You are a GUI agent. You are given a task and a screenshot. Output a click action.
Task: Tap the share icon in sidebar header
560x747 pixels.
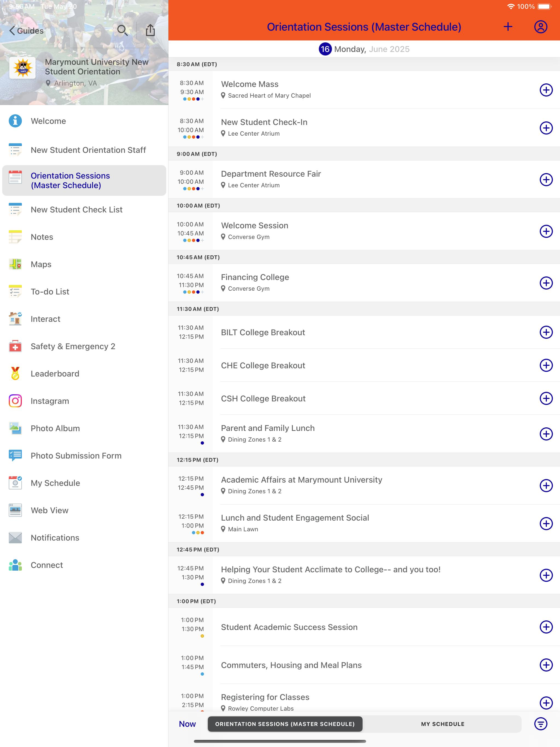(x=150, y=30)
